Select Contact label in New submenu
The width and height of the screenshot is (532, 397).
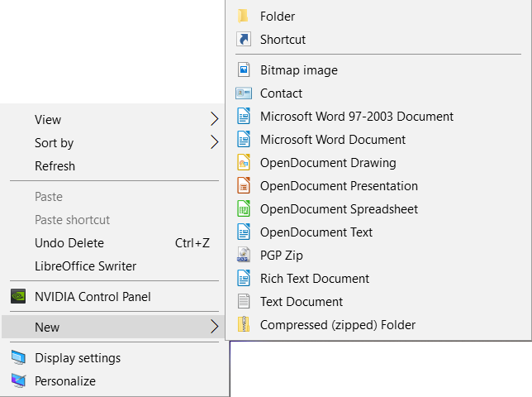(281, 93)
